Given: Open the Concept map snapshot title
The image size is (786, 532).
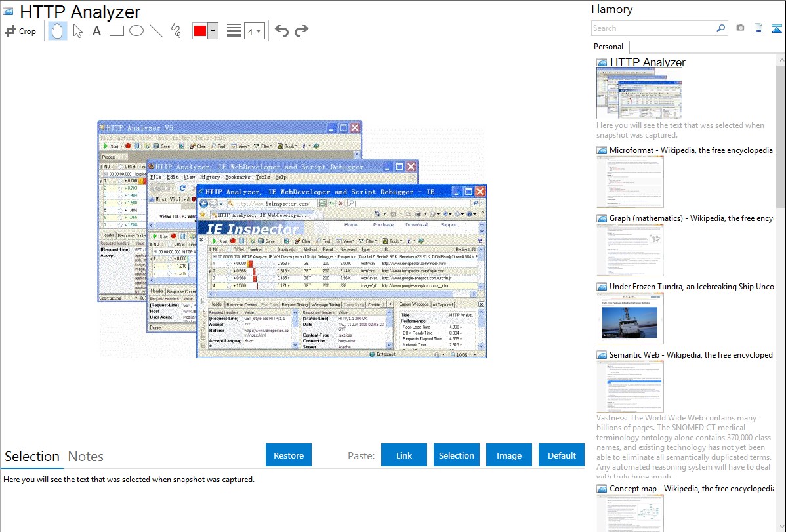Looking at the screenshot, I should coord(691,488).
